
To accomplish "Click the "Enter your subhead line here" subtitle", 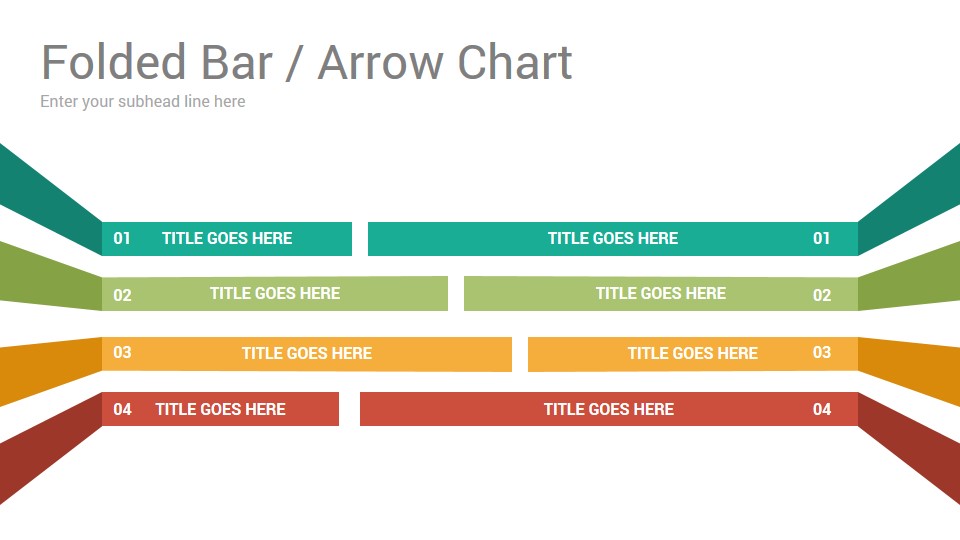I will click(143, 102).
